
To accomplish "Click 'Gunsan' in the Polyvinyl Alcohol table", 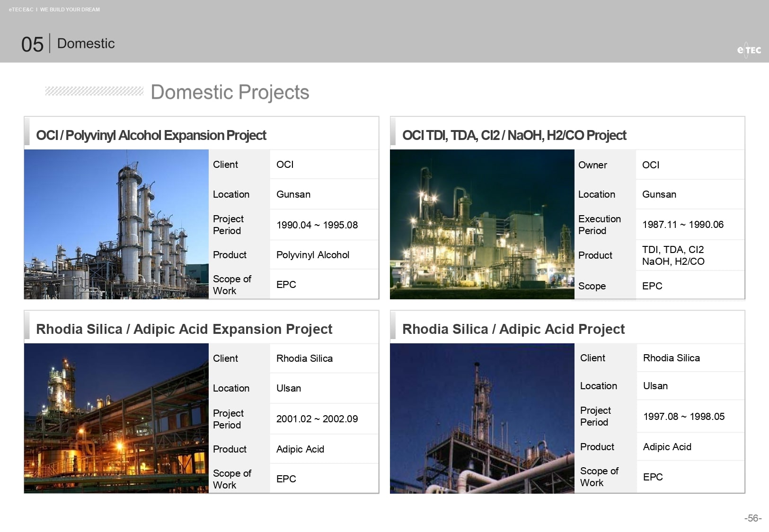I will click(x=293, y=194).
